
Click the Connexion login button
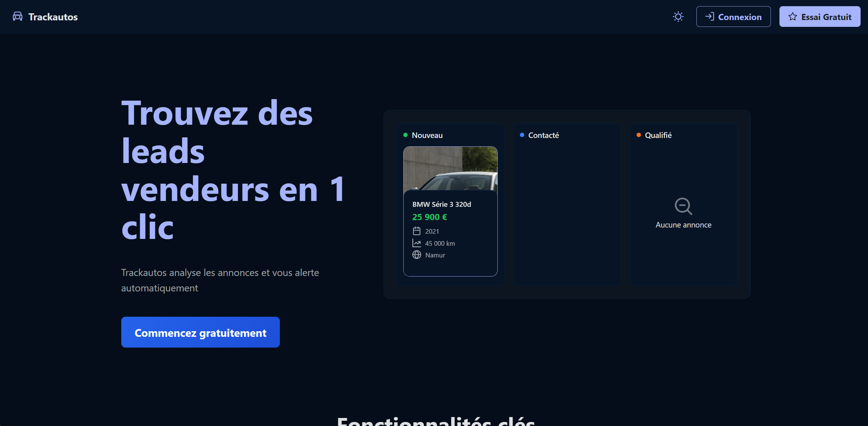tap(733, 16)
